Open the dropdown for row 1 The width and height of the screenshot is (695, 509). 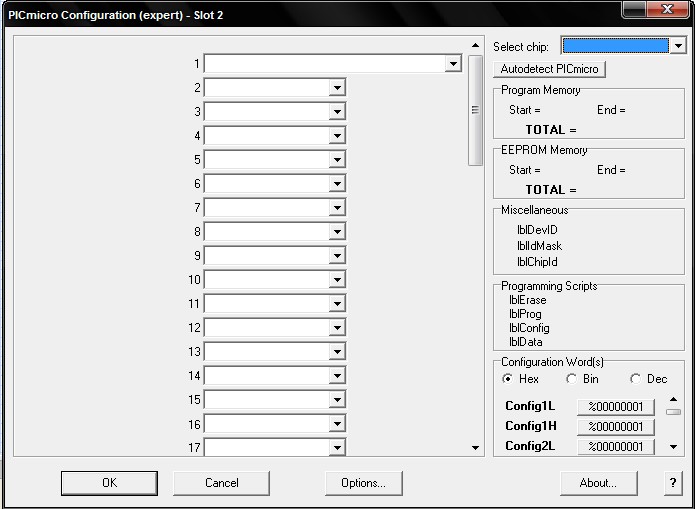pos(453,64)
